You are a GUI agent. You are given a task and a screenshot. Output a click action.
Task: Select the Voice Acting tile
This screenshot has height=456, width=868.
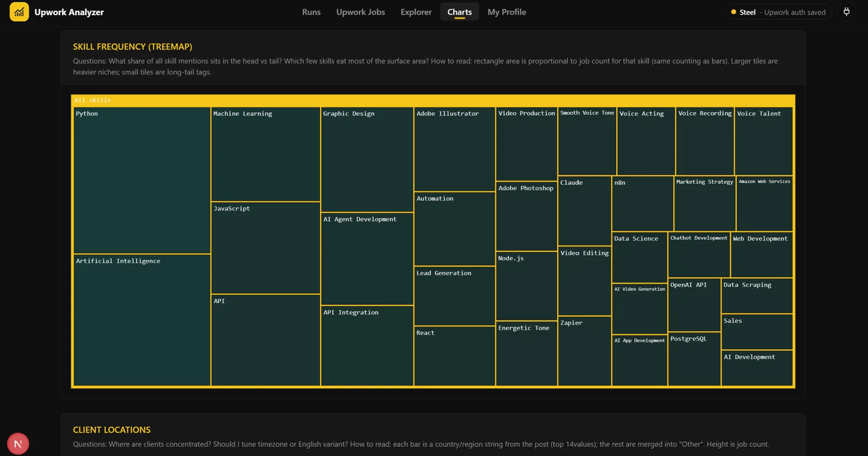[x=646, y=142]
